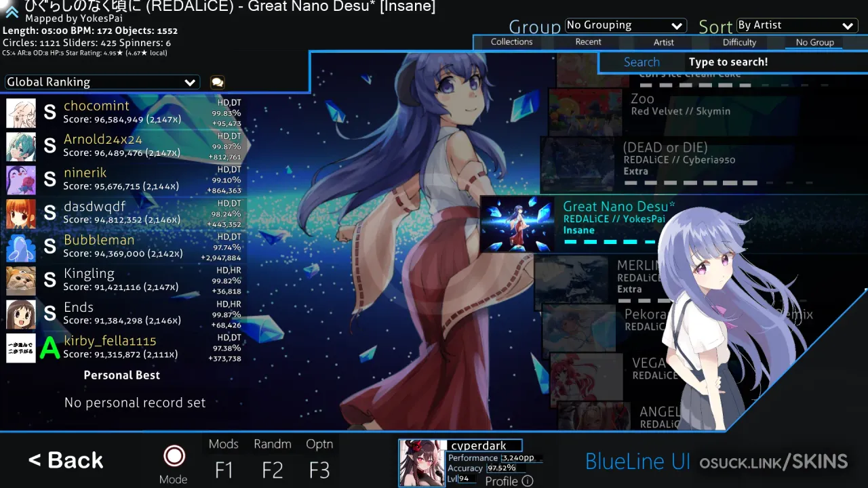Image resolution: width=868 pixels, height=488 pixels.
Task: Click the Performance 3,240pp value
Action: tap(518, 458)
